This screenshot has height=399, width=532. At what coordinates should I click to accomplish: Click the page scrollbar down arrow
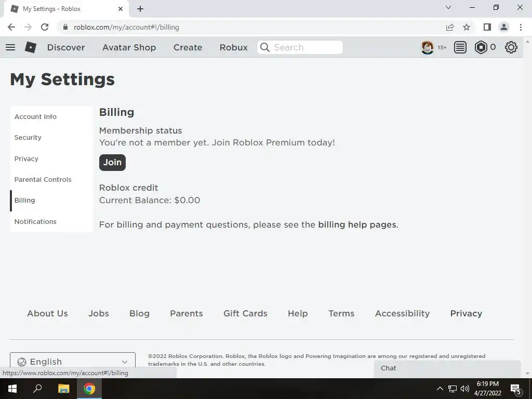tap(527, 374)
